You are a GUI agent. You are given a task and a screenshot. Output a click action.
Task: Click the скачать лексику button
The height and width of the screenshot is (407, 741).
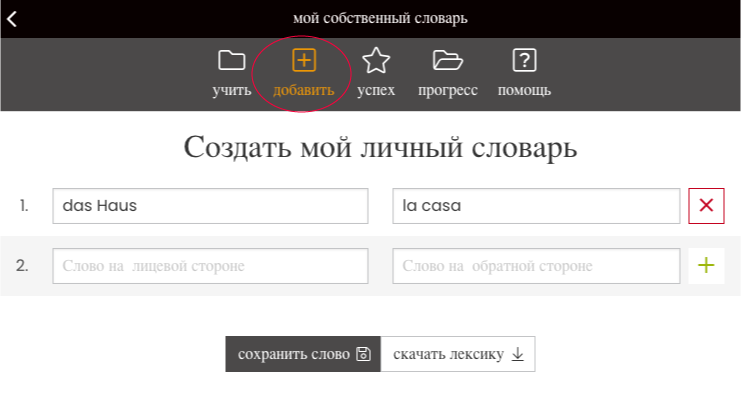click(x=458, y=354)
